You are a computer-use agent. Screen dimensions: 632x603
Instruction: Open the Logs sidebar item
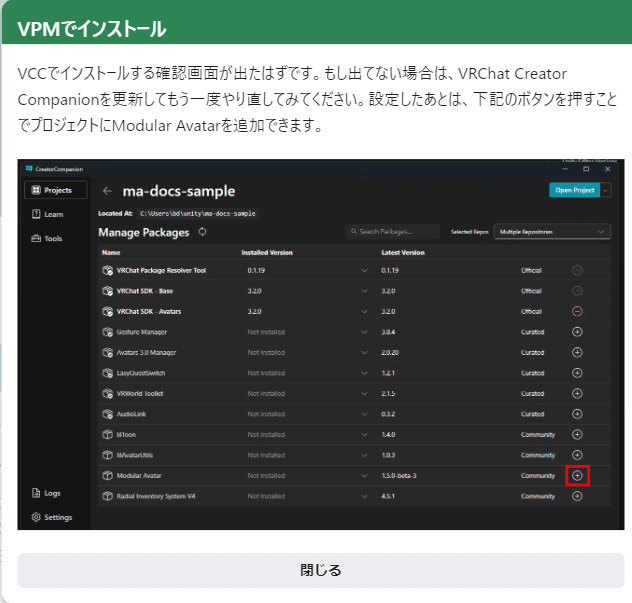click(x=46, y=493)
